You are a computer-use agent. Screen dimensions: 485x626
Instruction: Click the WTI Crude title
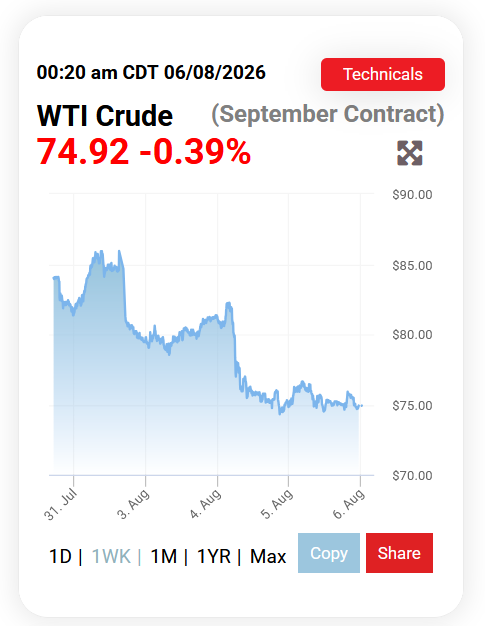click(x=105, y=116)
